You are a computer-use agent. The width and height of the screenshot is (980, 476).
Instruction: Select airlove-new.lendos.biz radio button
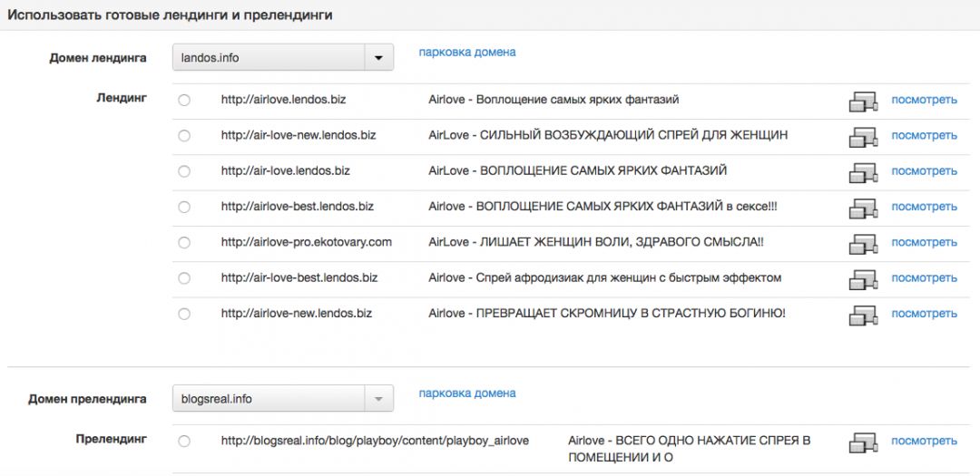pos(183,314)
